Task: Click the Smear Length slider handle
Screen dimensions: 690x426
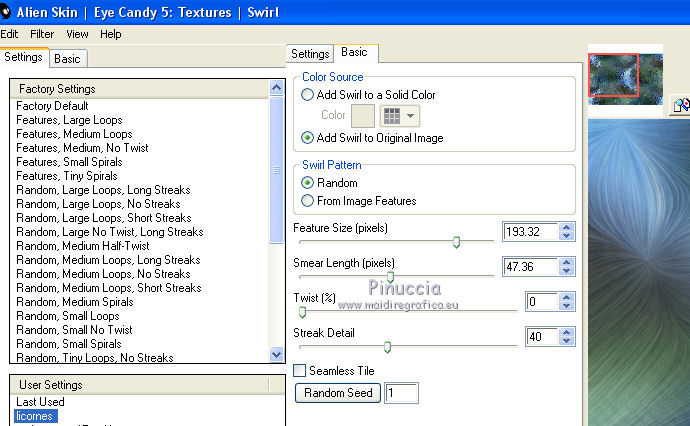Action: click(x=390, y=277)
